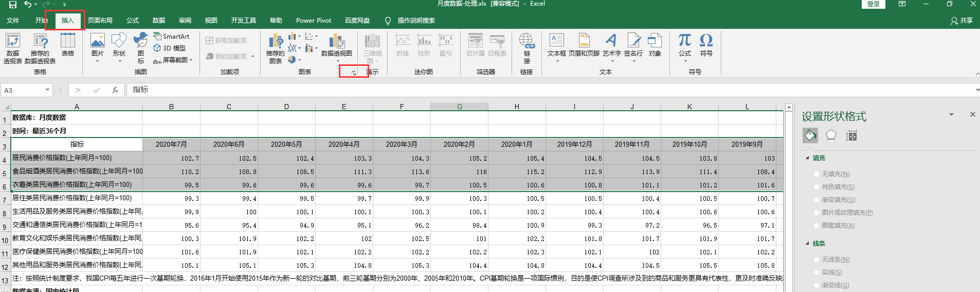980x292 pixels.
Task: Click the formula bar showing 指标
Action: [x=550, y=90]
